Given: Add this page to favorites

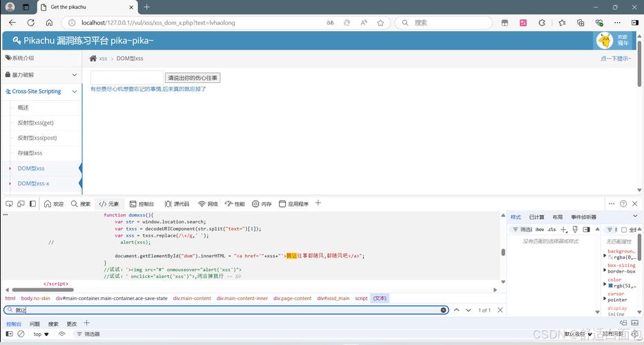Looking at the screenshot, I should [x=380, y=23].
